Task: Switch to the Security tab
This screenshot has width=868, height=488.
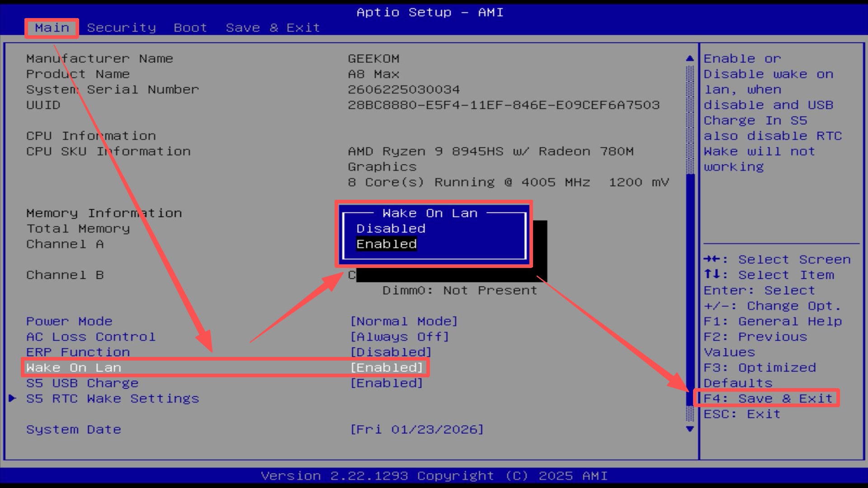Action: 121,28
